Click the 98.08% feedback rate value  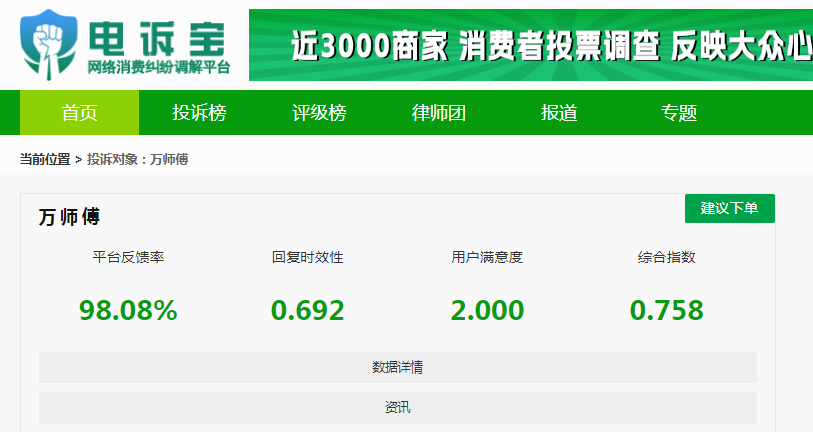click(x=128, y=311)
